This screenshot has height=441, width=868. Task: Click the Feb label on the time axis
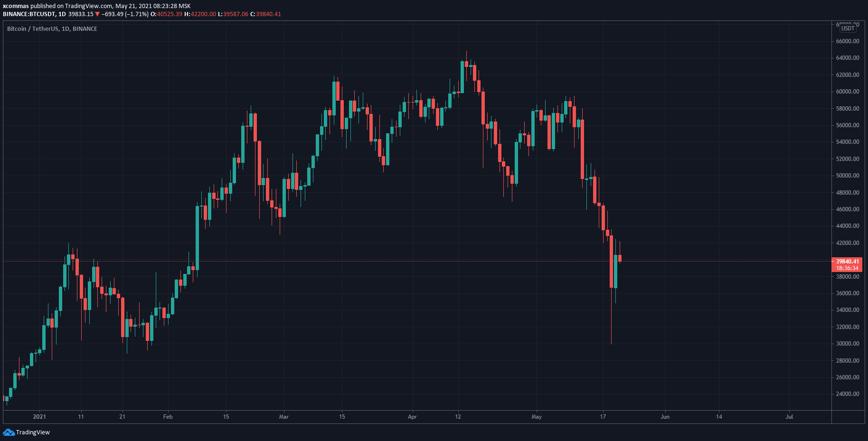[x=168, y=417]
